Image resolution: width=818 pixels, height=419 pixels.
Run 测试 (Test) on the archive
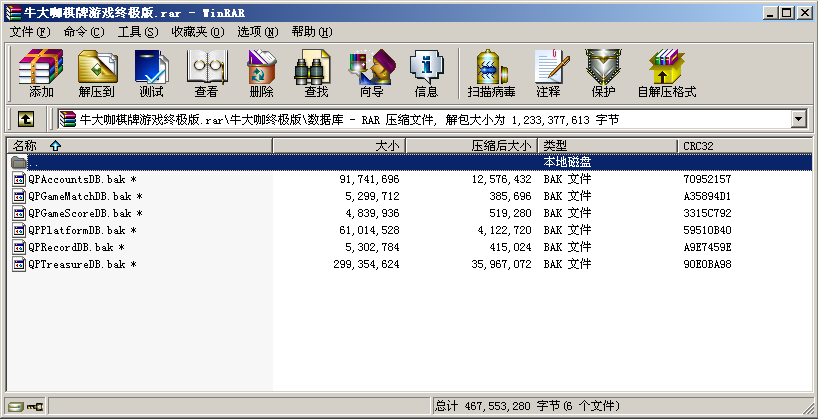click(151, 74)
